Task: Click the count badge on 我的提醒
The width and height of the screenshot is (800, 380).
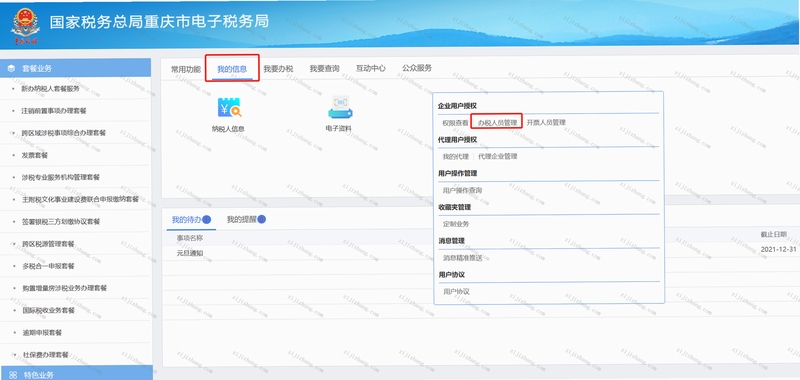Action: point(261,220)
